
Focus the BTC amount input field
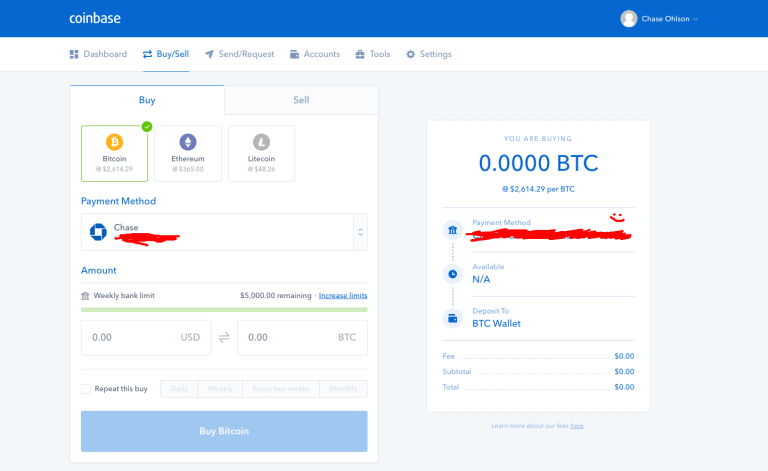302,337
